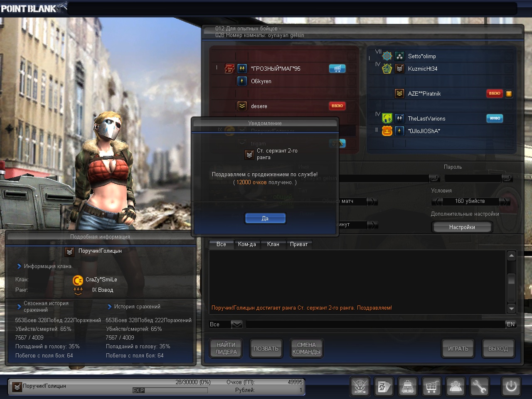Click the chat message input field
Viewport: 532px width, 399px height.
point(374,324)
